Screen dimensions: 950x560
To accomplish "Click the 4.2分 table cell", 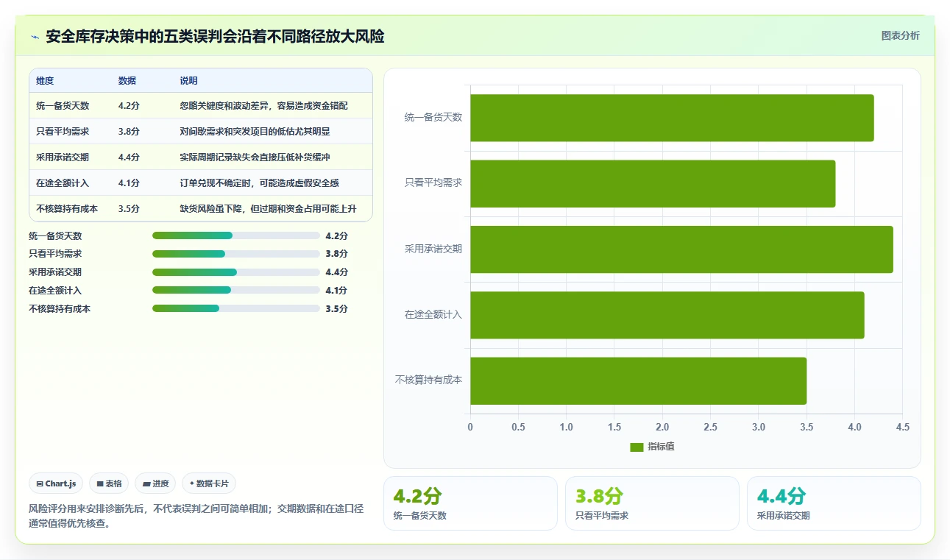I will click(129, 106).
